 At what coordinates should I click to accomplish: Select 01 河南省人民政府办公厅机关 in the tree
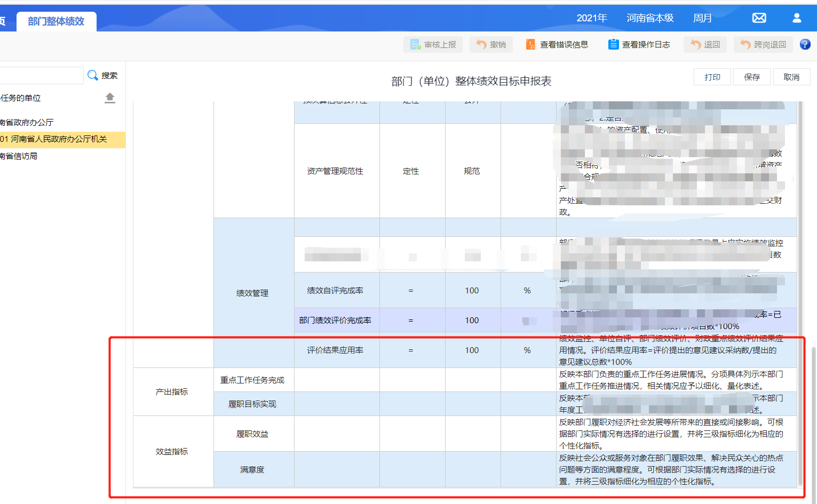tap(59, 140)
